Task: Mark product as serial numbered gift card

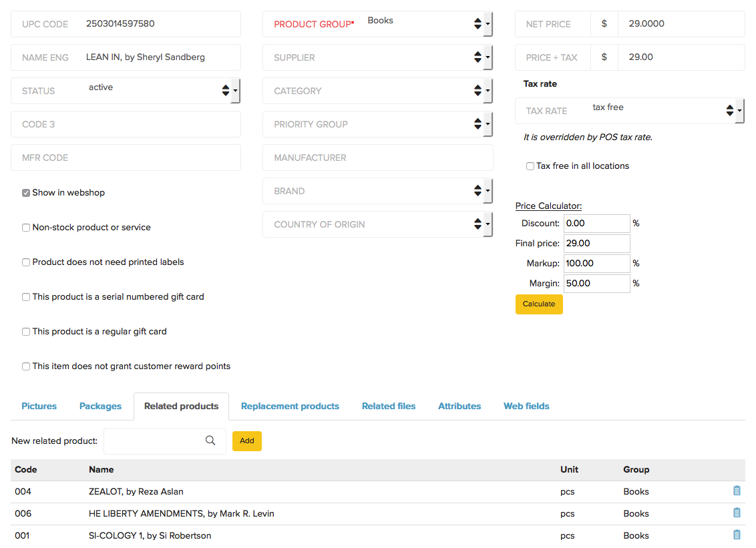Action: click(x=26, y=297)
